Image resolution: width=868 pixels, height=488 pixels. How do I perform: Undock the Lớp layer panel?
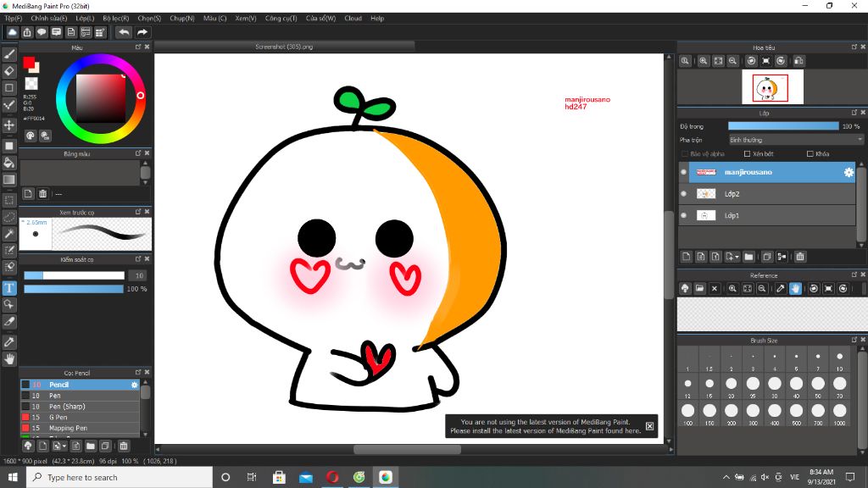tap(854, 113)
